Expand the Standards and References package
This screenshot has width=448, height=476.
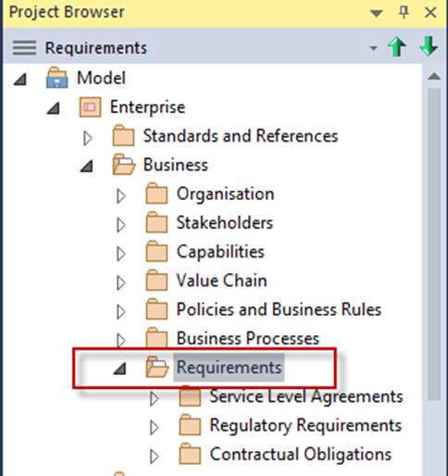tap(88, 138)
